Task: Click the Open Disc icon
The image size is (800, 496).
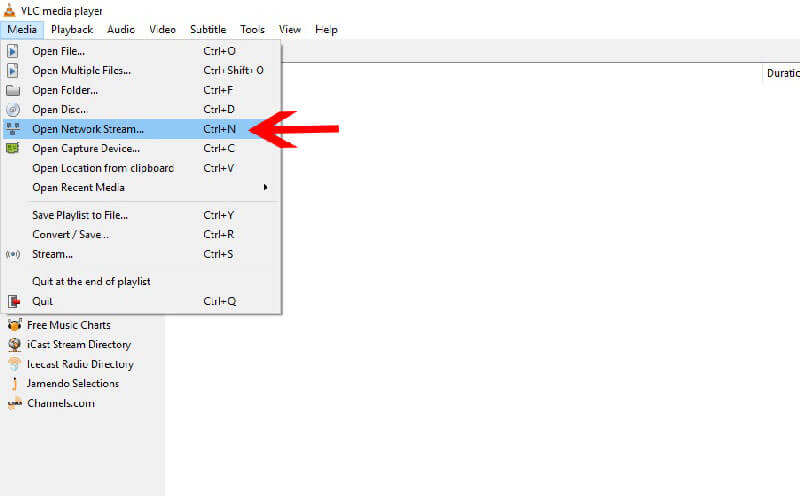Action: tap(13, 109)
